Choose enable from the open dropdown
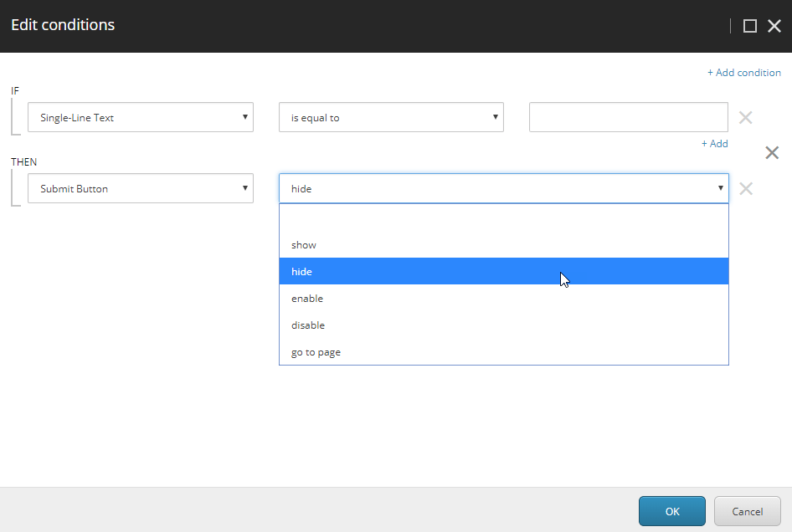Screen dimensions: 792x532 point(306,298)
